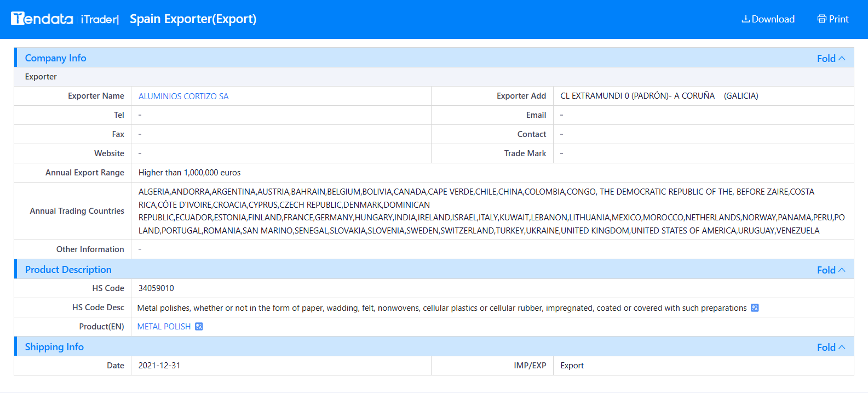The height and width of the screenshot is (393, 868).
Task: Click the HS Code value 34059010
Action: (x=156, y=288)
